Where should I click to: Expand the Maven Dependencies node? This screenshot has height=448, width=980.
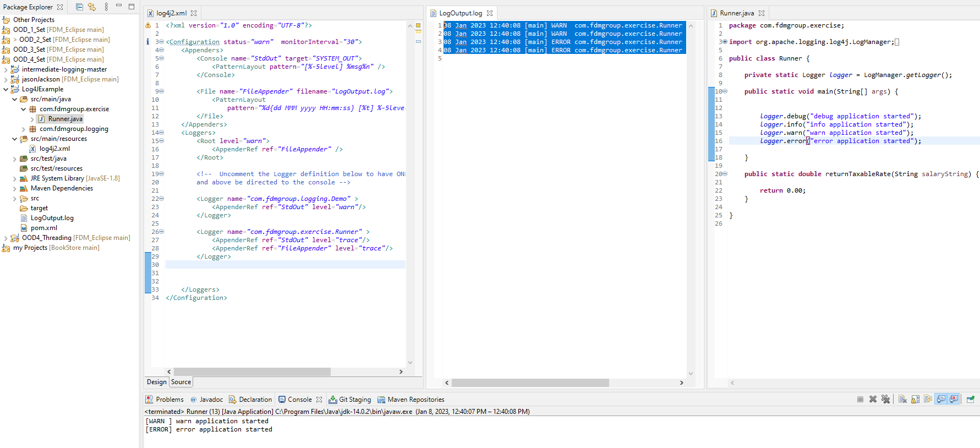(15, 188)
